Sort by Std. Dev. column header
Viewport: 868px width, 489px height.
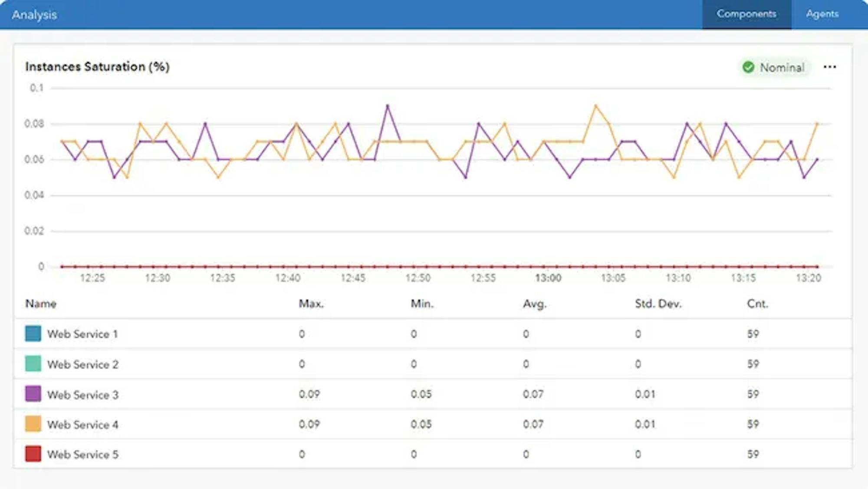click(658, 304)
